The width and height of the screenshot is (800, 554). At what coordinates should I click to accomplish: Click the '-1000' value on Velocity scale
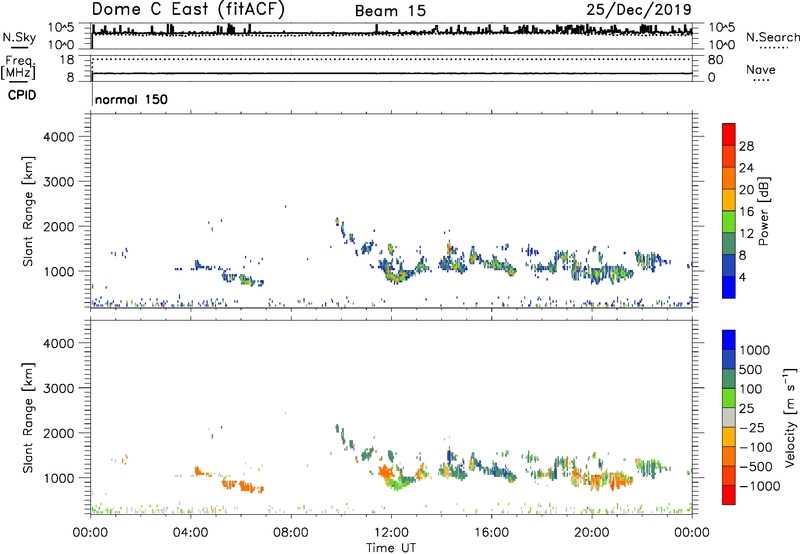click(759, 486)
